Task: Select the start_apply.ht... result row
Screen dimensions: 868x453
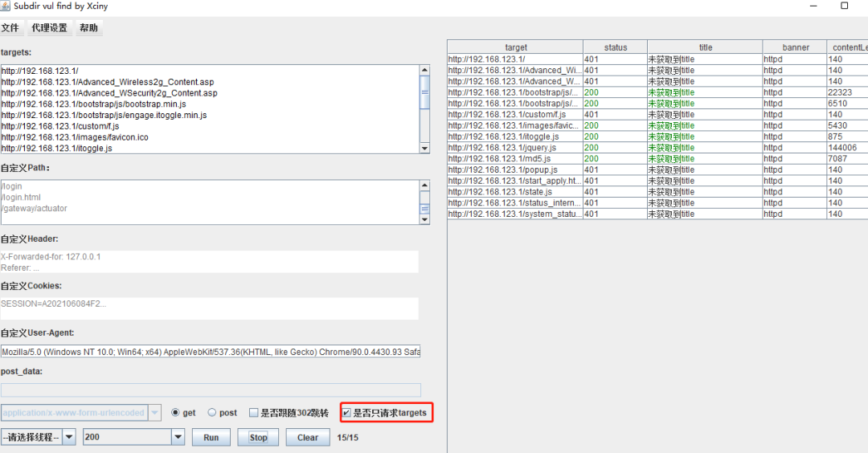Action: 657,181
